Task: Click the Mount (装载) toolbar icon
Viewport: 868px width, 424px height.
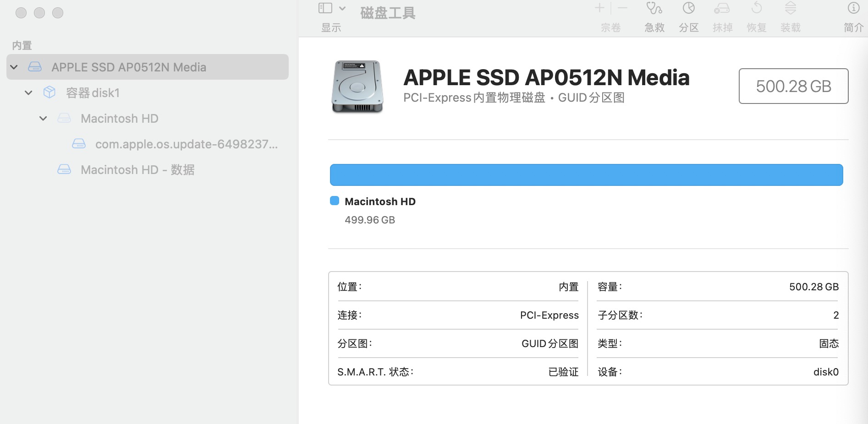Action: (791, 9)
